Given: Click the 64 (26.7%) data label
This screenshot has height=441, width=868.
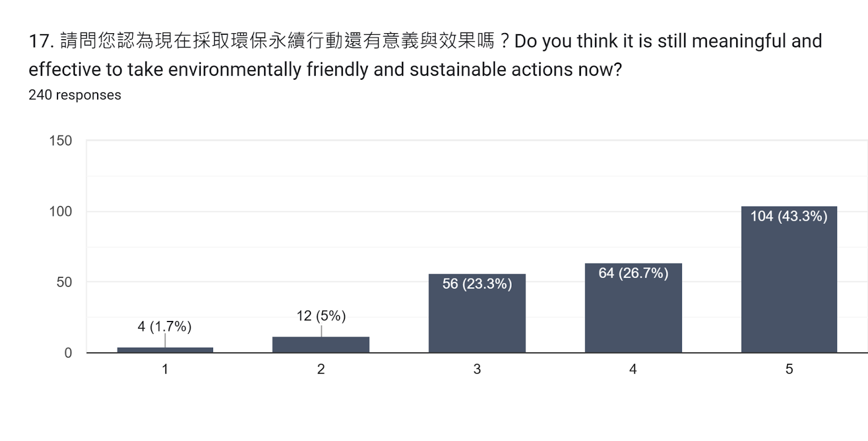Looking at the screenshot, I should [x=633, y=273].
